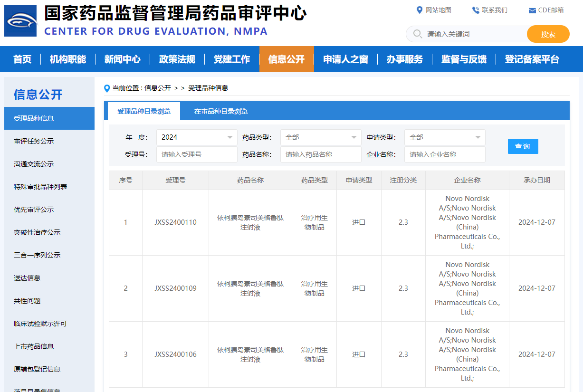Screen dimensions: 583x392
Task: Click the 当前位置 location pin icon
Action: coord(107,88)
